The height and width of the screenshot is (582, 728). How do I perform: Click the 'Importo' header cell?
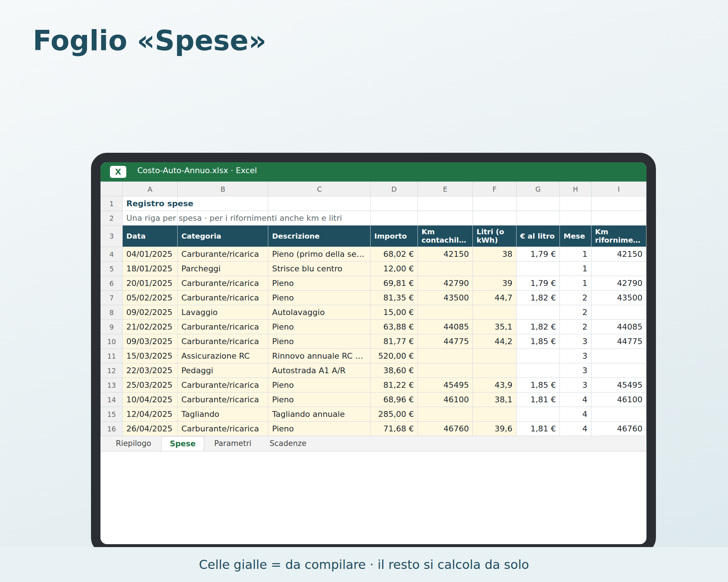coord(394,236)
